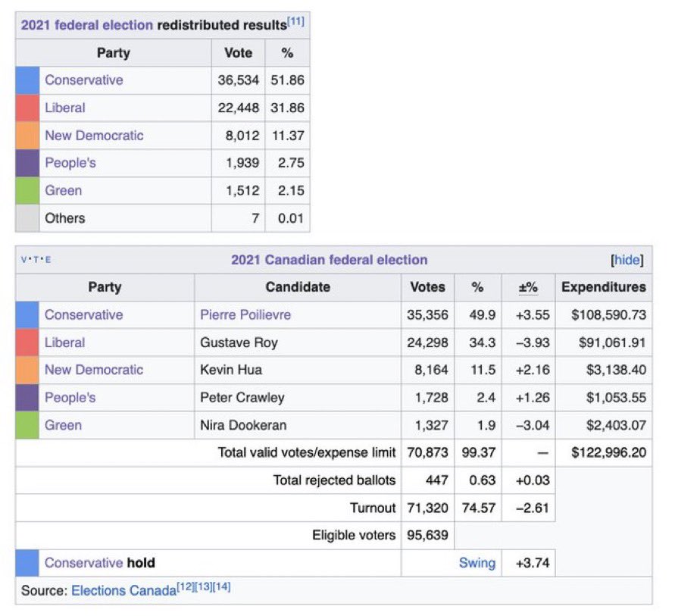
Task: Open Liberal link in redistributed results table
Action: (x=64, y=108)
